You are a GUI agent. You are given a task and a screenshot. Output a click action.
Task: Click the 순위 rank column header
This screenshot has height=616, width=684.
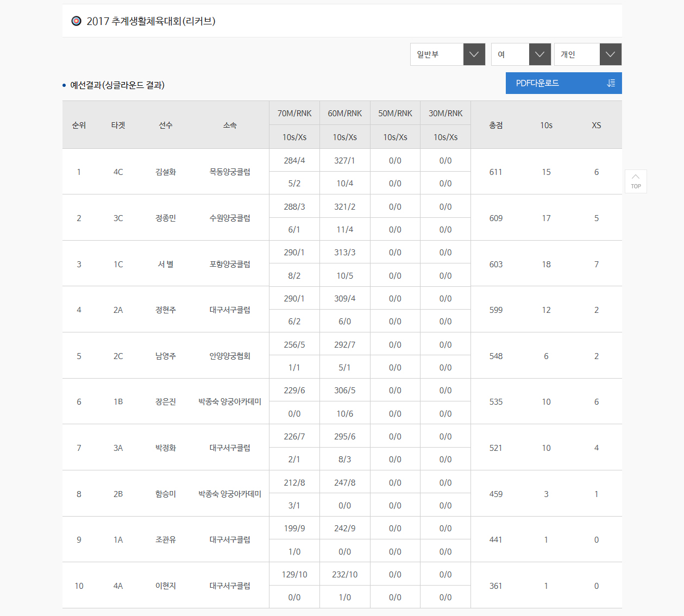click(79, 125)
